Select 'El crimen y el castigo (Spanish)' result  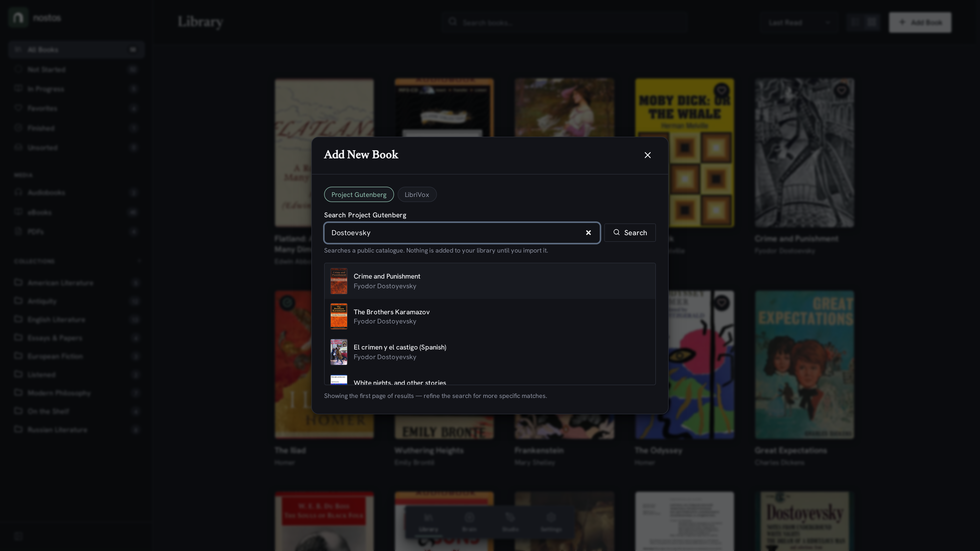coord(490,352)
